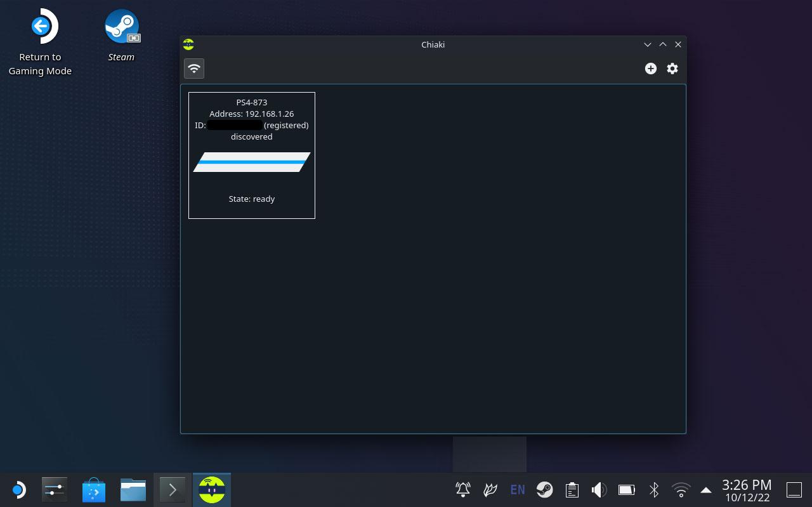The height and width of the screenshot is (507, 812).
Task: Open Wi-Fi networks in system tray
Action: coord(681,489)
